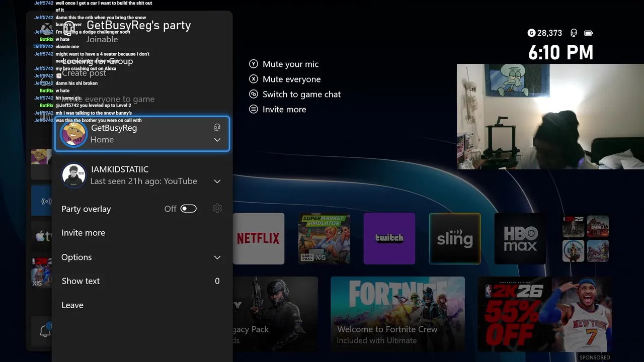Click GetBusyReg Home status text
The height and width of the screenshot is (362, 644).
[x=102, y=140]
